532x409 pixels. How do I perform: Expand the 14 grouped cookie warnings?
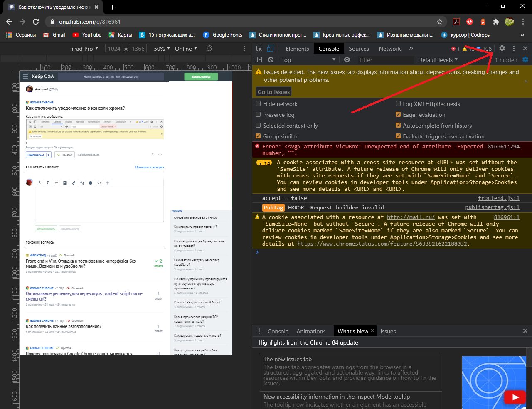tap(264, 163)
